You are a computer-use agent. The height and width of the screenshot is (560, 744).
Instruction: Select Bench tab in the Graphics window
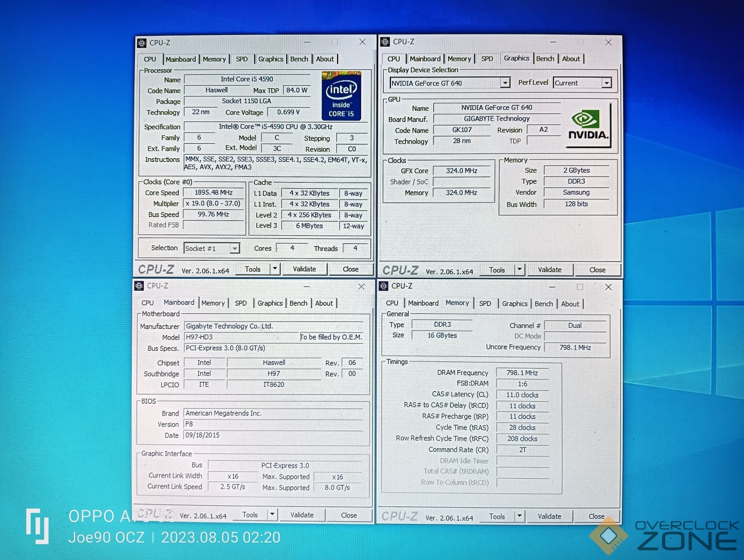545,59
